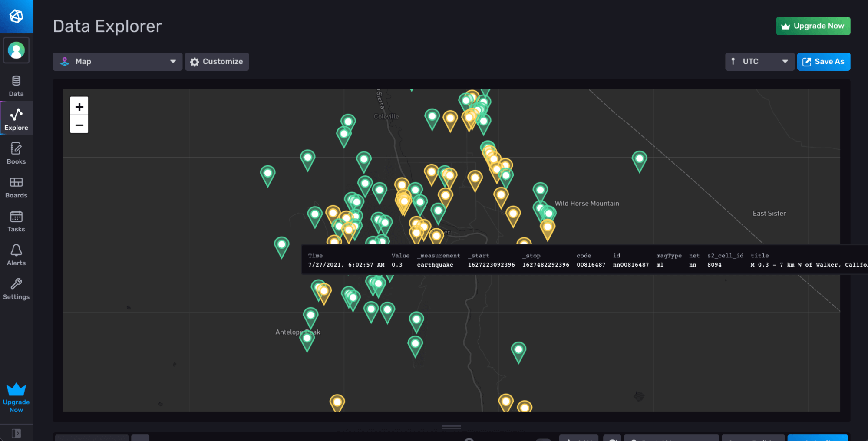This screenshot has width=868, height=441.
Task: Expand the collapsed sidebar with the bottom arrow
Action: point(16,433)
